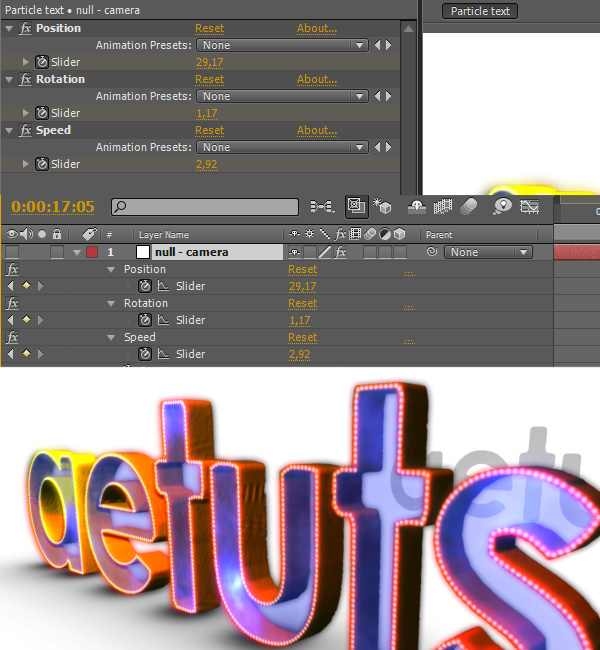Toggle Speed effect fx in timeline

click(x=12, y=337)
